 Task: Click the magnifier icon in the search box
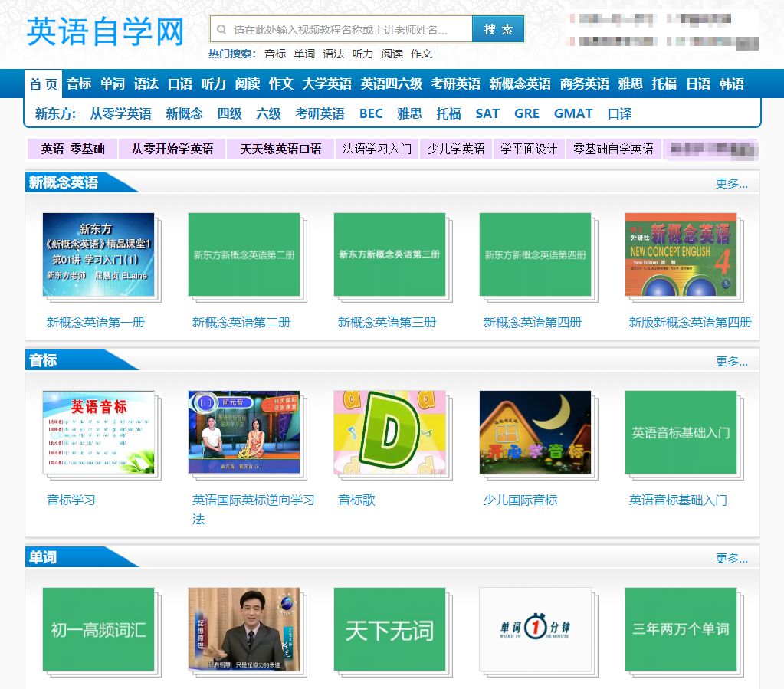[224, 28]
